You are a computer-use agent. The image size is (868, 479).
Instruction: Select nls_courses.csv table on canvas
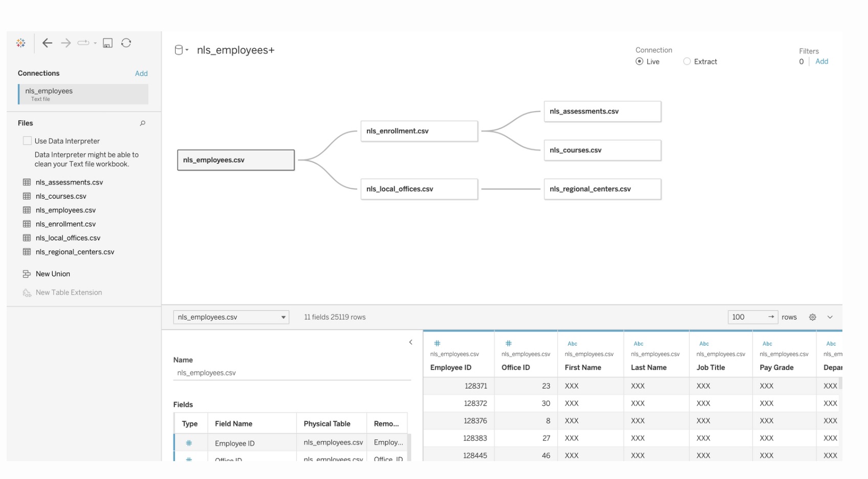coord(602,150)
